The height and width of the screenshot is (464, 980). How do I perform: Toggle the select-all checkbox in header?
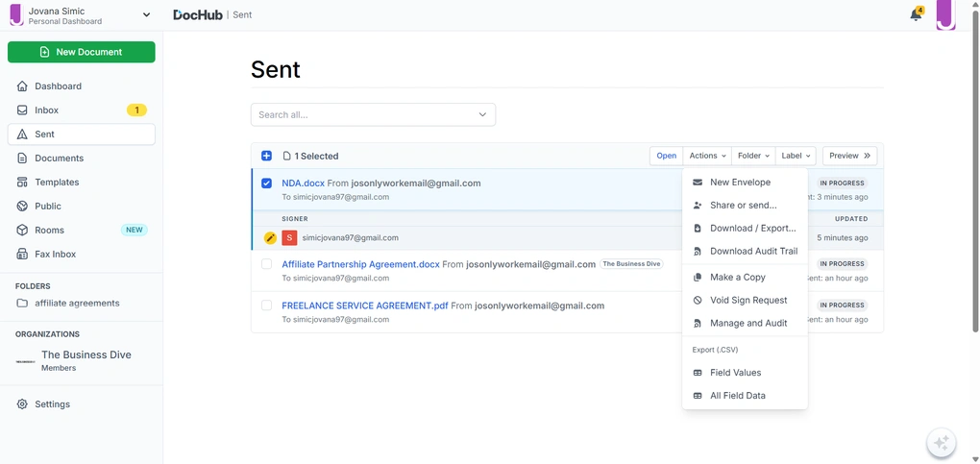(267, 156)
